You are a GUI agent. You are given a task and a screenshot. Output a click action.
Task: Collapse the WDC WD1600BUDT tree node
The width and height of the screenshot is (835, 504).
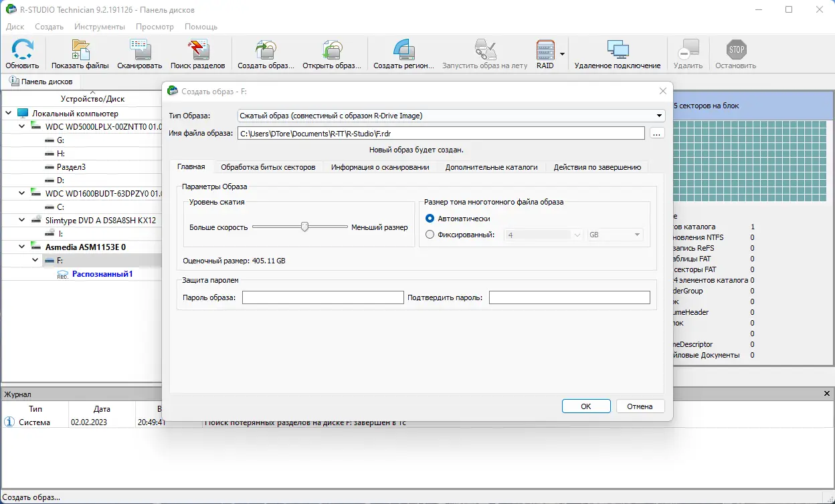22,194
